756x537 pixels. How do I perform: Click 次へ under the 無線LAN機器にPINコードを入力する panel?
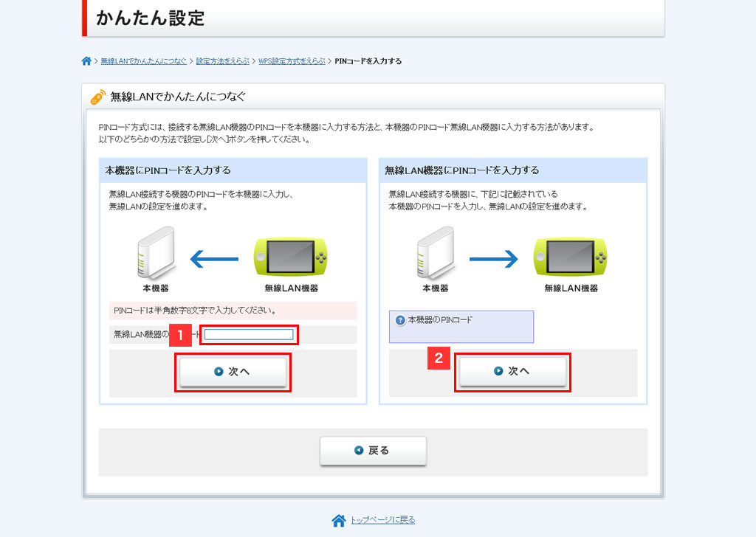point(512,371)
